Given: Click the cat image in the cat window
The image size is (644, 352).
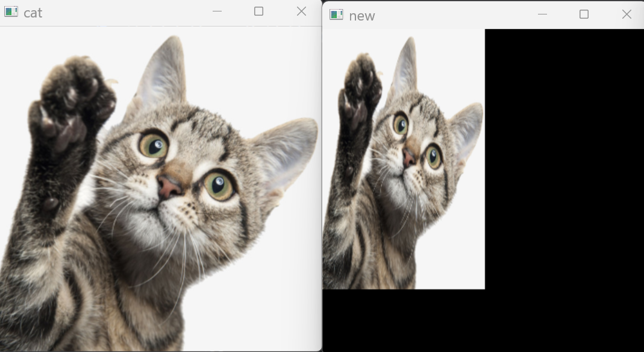Looking at the screenshot, I should 161,189.
